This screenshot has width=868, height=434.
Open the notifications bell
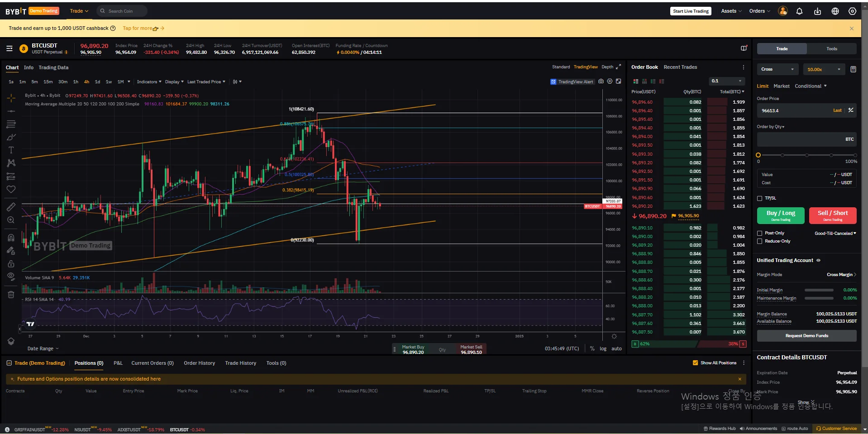800,11
